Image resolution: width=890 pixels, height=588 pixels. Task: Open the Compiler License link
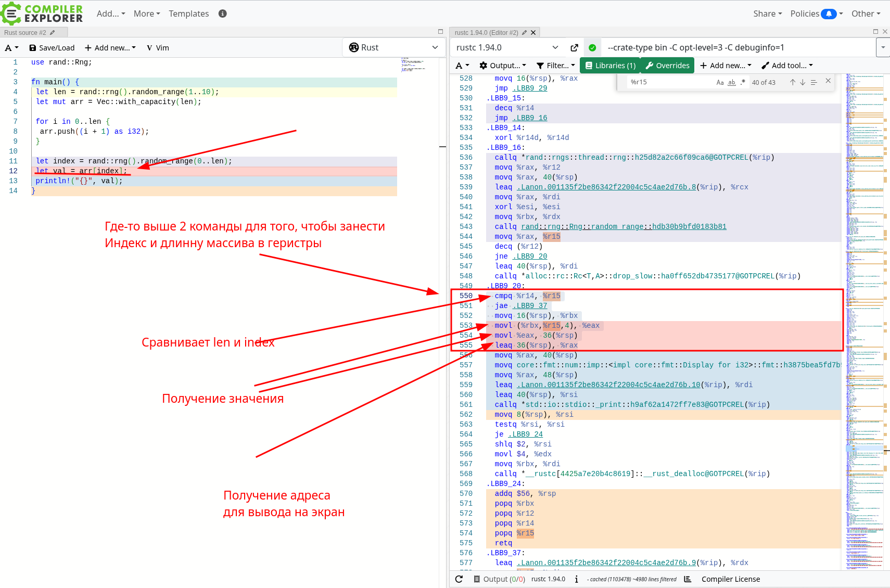coord(730,579)
